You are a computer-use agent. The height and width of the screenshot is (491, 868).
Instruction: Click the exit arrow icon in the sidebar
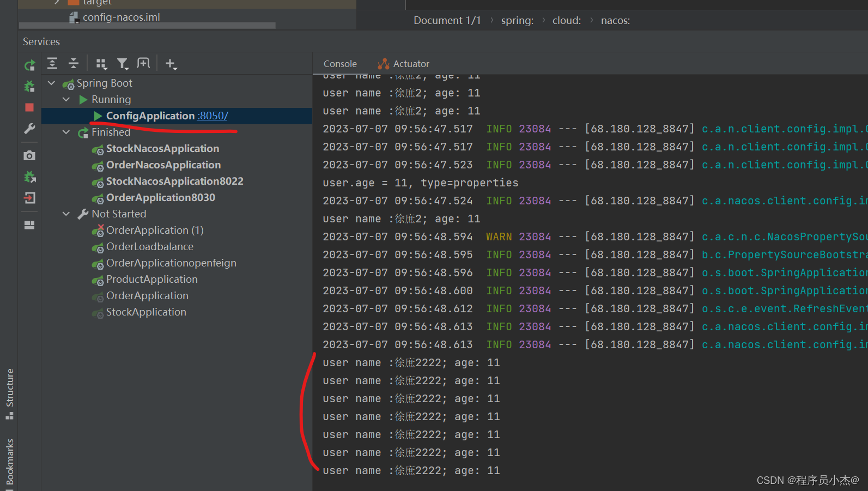29,198
